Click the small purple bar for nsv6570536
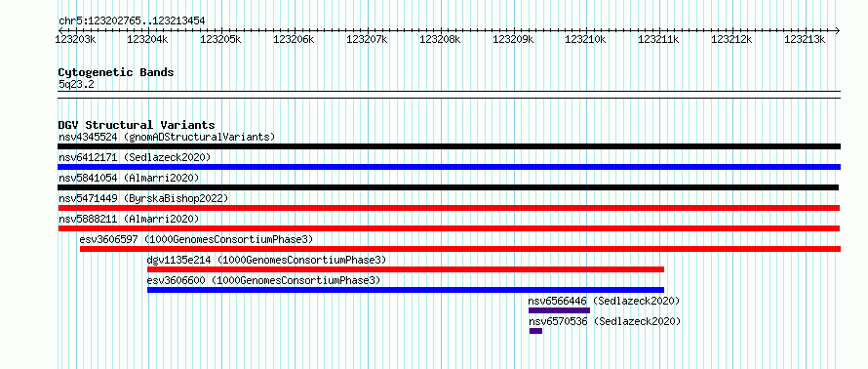The width and height of the screenshot is (868, 369). (535, 331)
